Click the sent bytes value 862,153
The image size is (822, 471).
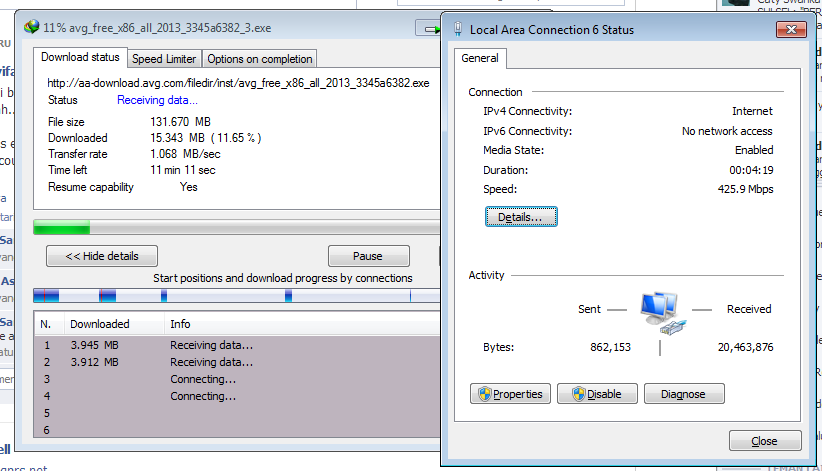pyautogui.click(x=610, y=347)
